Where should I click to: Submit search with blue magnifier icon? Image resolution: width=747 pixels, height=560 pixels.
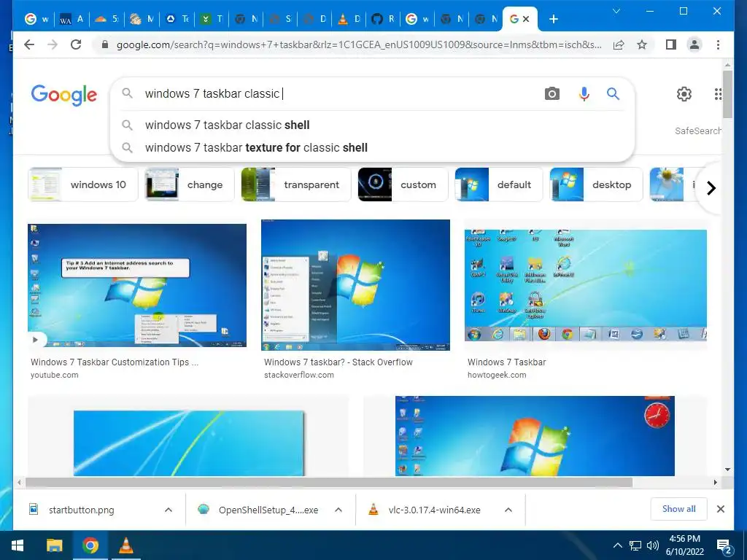613,94
